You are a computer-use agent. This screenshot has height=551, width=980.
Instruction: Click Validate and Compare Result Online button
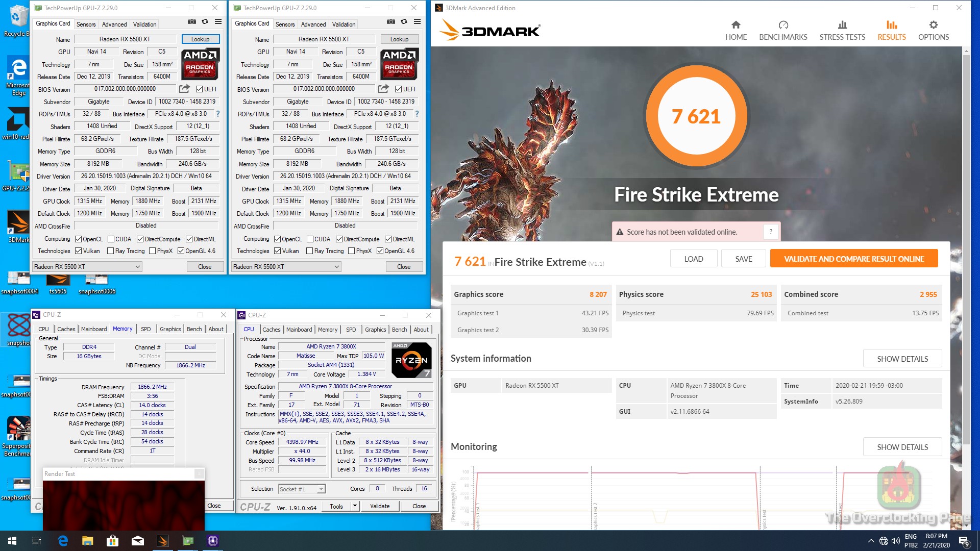[853, 259]
